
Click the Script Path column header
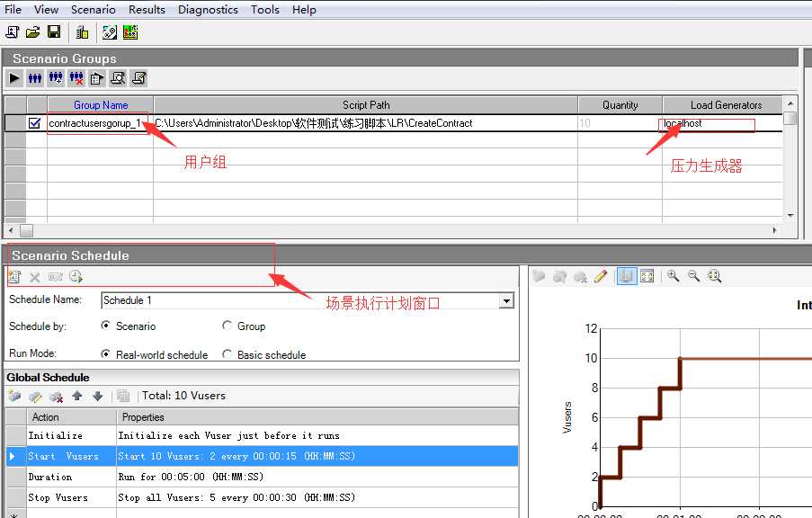[x=366, y=105]
